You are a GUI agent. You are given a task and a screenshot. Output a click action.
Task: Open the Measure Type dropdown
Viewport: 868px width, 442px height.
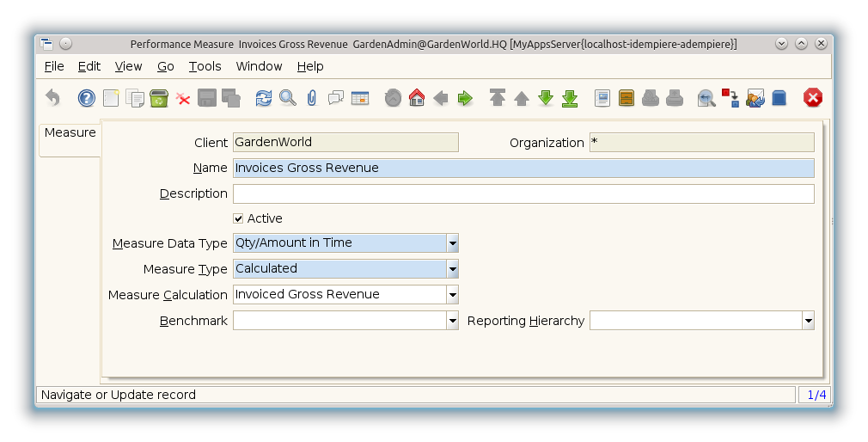click(452, 269)
